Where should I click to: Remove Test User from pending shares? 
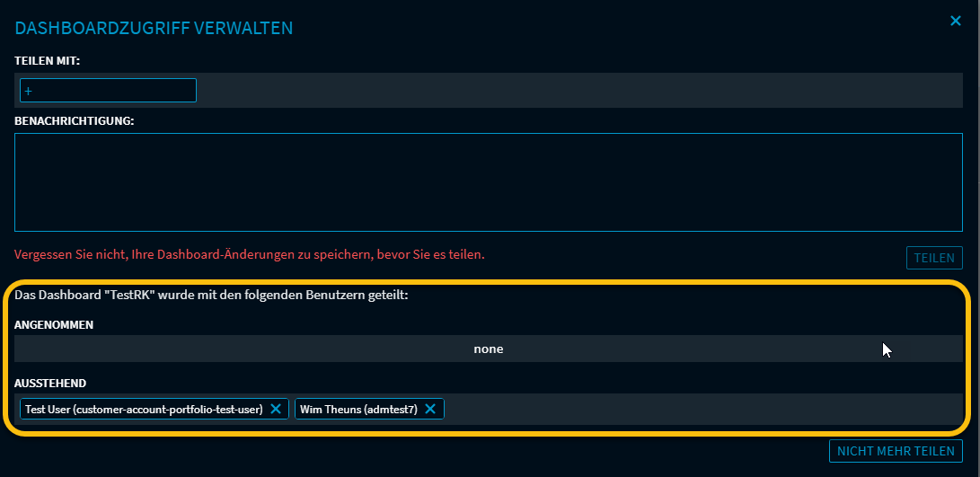276,409
